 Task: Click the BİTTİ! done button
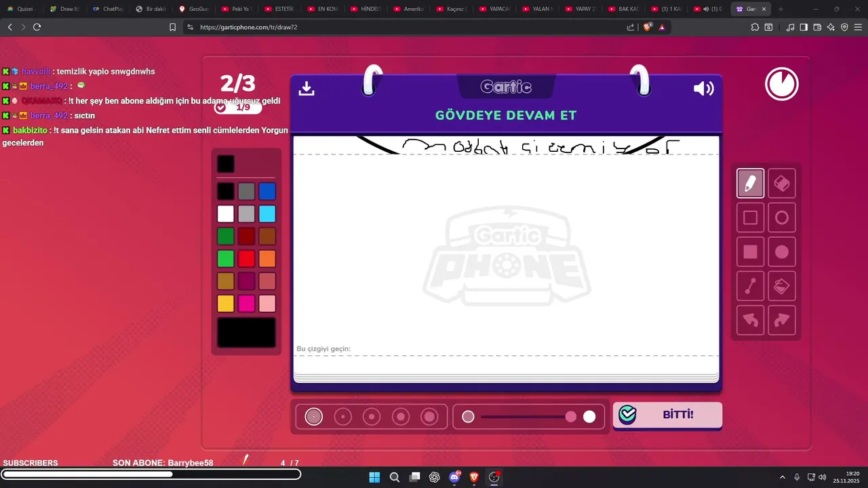pyautogui.click(x=667, y=414)
